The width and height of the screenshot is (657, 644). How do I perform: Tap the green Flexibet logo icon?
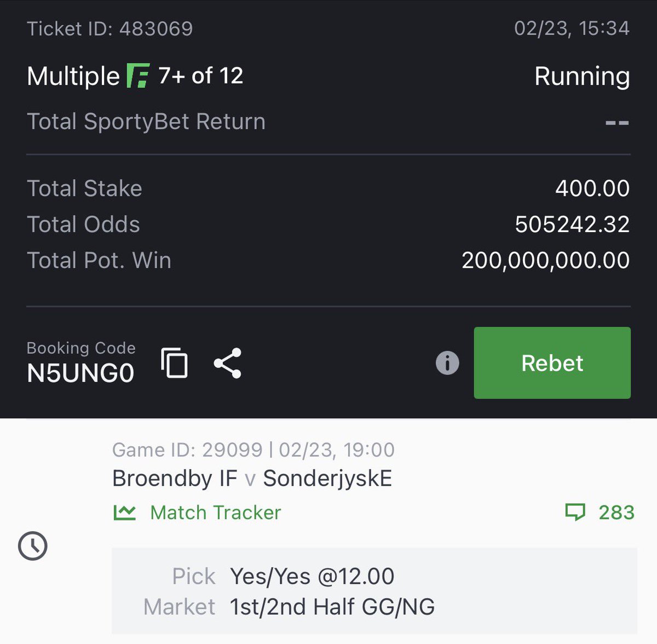[x=138, y=76]
